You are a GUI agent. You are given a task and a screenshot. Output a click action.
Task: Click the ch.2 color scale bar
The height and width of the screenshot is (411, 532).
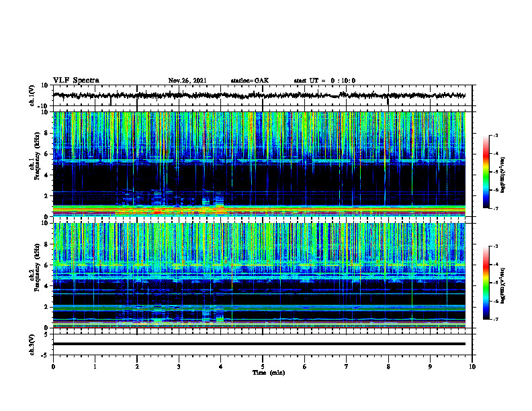486,283
